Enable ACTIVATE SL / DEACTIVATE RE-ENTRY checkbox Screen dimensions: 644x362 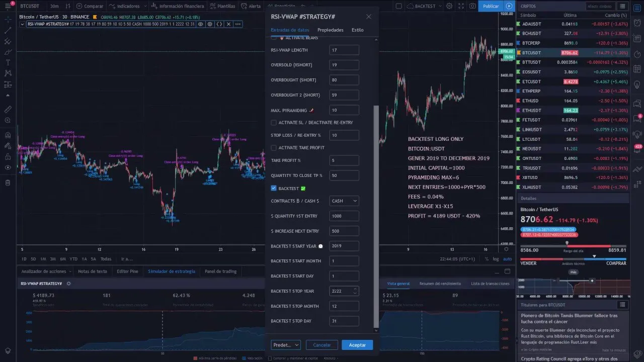274,123
